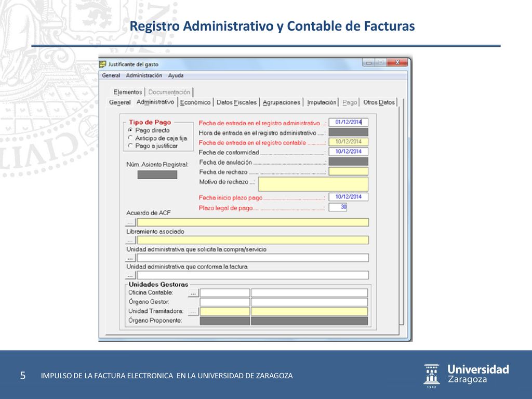Image resolution: width=532 pixels, height=399 pixels.
Task: Close the Justificante del gasto window
Action: click(x=397, y=63)
